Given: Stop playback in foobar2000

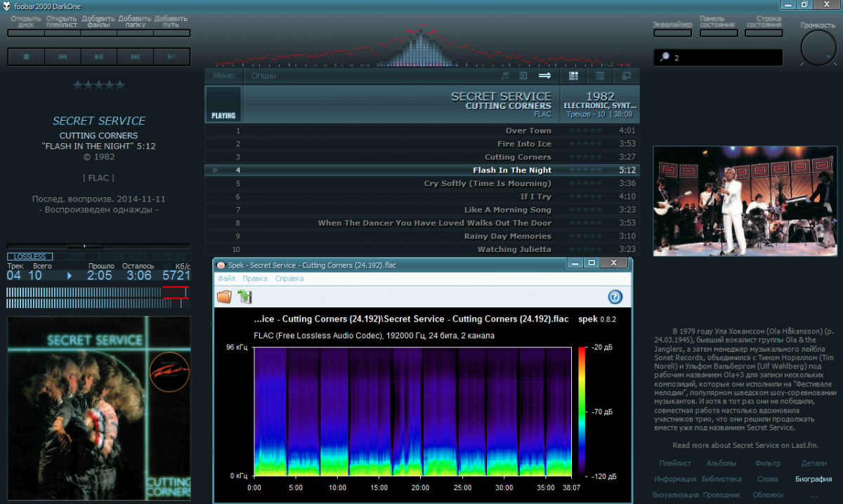Looking at the screenshot, I should [x=26, y=57].
